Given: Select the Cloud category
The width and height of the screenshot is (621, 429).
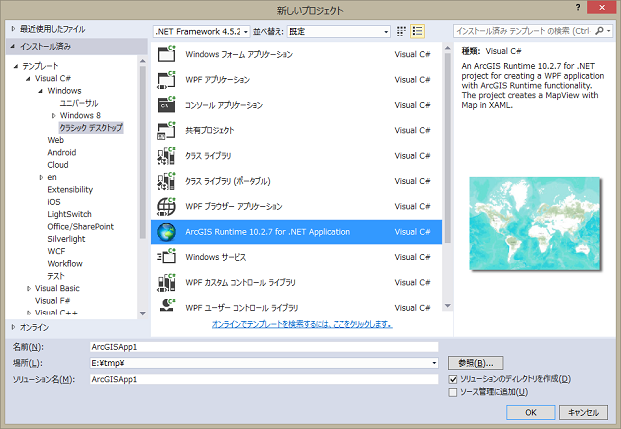Looking at the screenshot, I should pos(58,165).
